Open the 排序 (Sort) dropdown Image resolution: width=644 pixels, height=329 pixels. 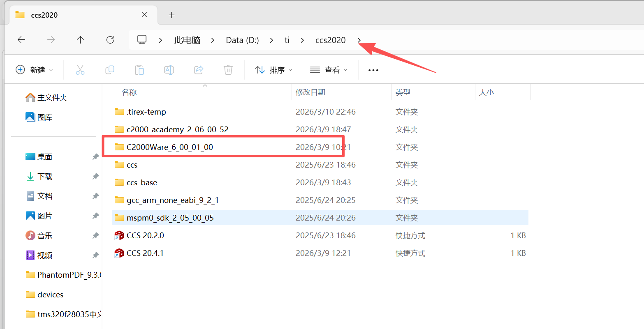pos(274,70)
